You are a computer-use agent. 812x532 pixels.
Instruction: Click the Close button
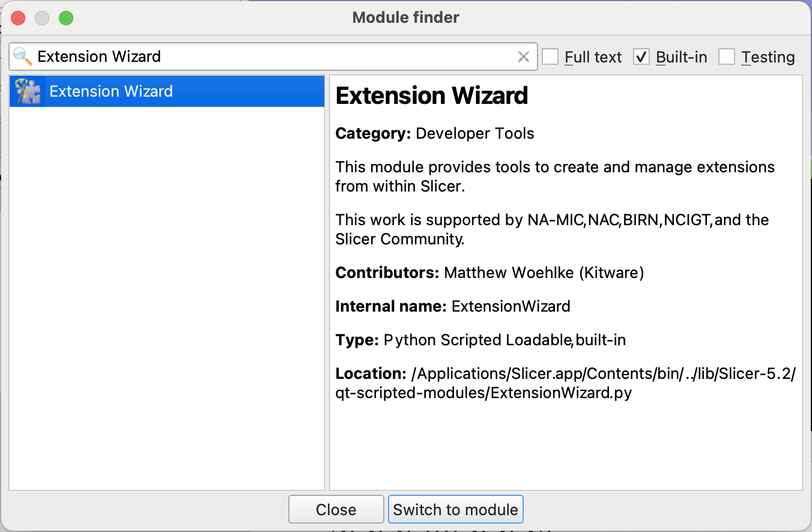pyautogui.click(x=336, y=509)
